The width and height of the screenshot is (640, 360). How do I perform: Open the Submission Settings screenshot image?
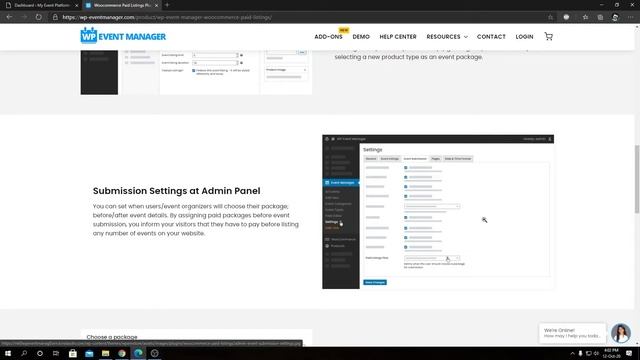pyautogui.click(x=438, y=212)
